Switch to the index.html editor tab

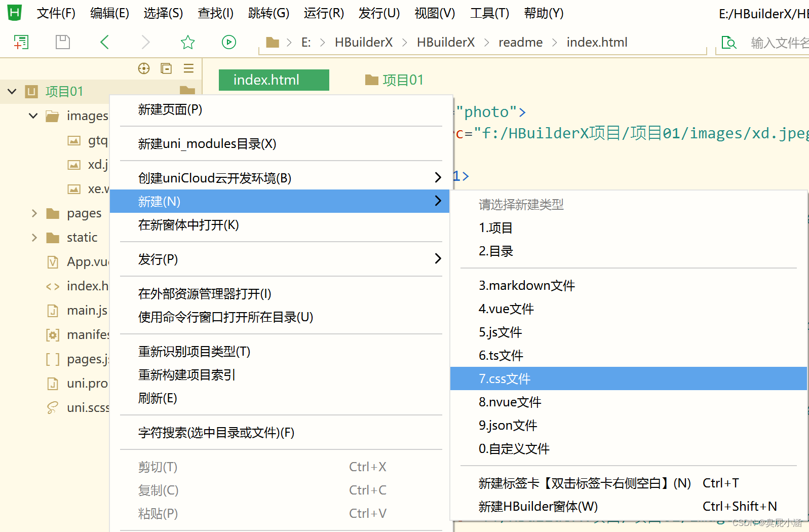[x=274, y=80]
